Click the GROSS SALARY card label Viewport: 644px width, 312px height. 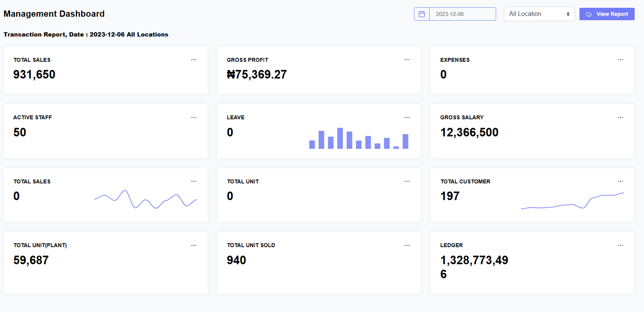click(x=462, y=117)
